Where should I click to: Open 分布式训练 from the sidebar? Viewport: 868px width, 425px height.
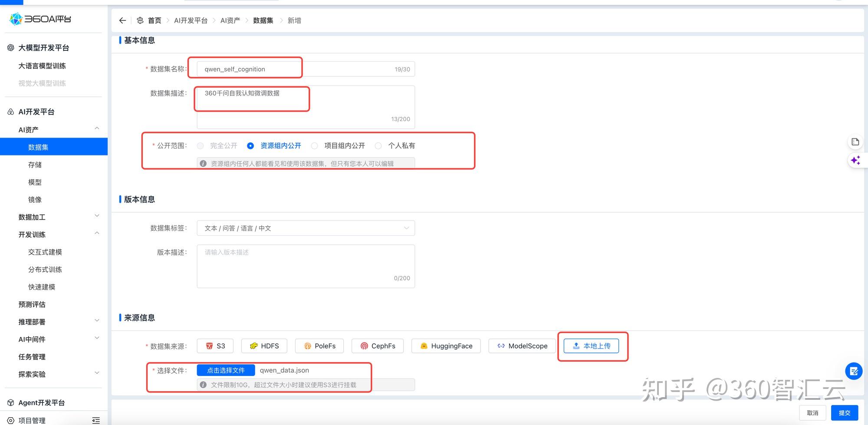[x=45, y=269]
